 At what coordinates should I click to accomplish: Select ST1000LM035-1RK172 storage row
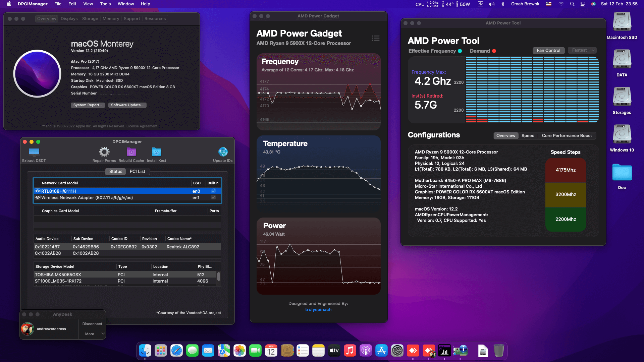point(125,281)
